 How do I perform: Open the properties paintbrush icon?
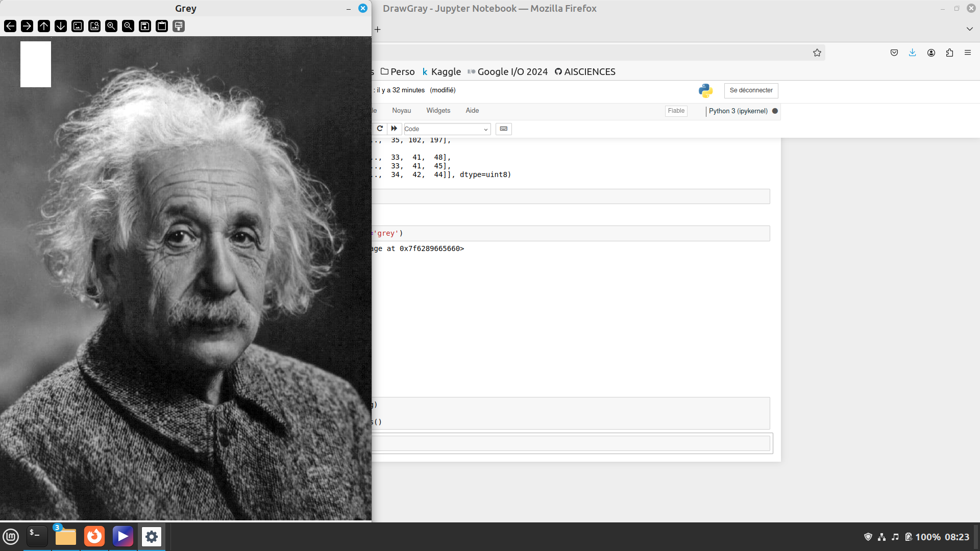pyautogui.click(x=179, y=26)
